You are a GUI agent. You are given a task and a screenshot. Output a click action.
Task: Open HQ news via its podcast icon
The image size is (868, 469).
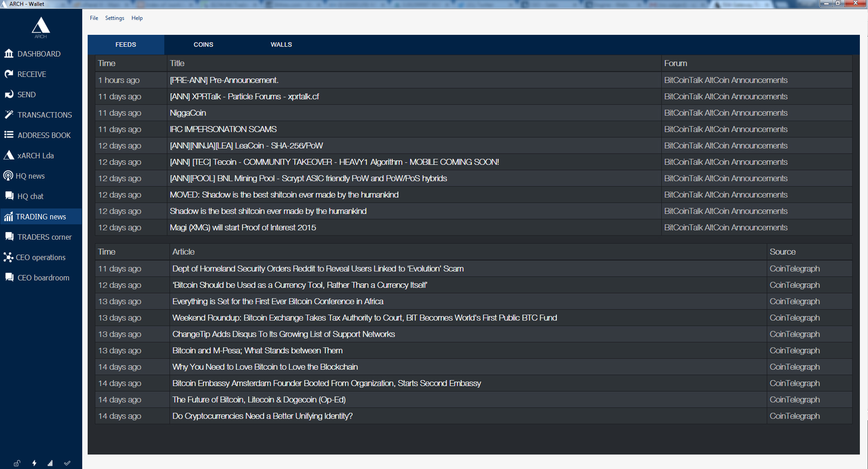pos(8,175)
